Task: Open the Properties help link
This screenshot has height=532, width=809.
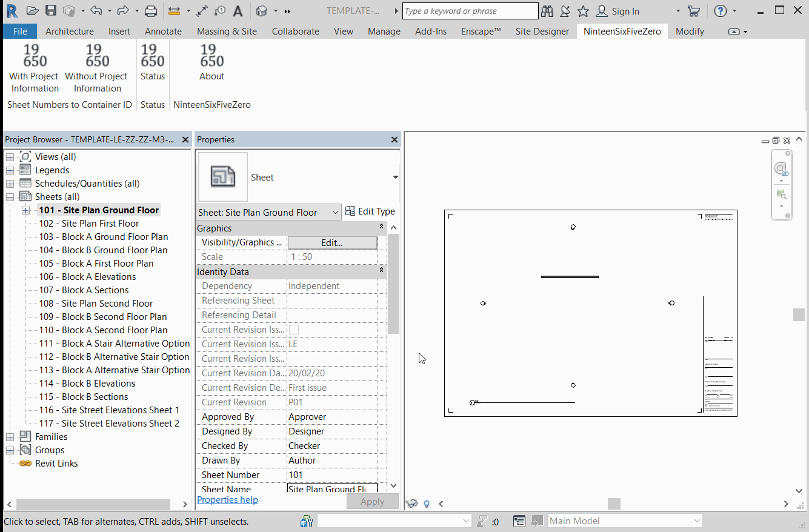Action: [x=227, y=500]
